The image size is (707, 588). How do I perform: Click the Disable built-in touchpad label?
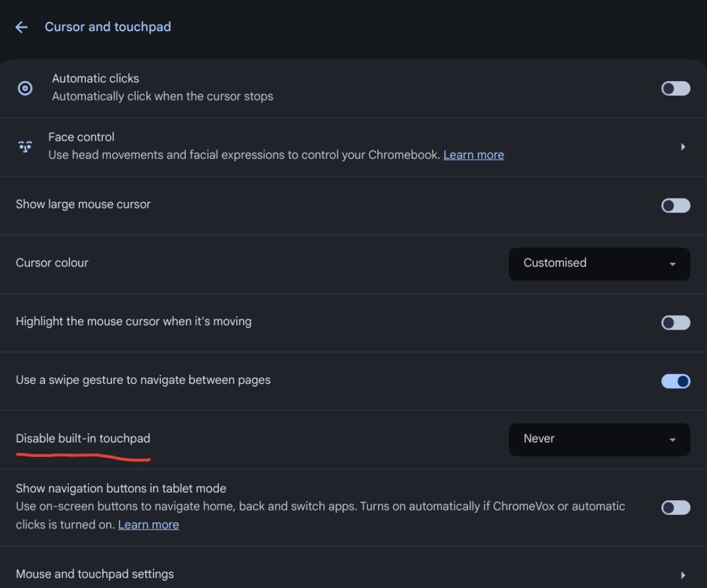pos(83,439)
